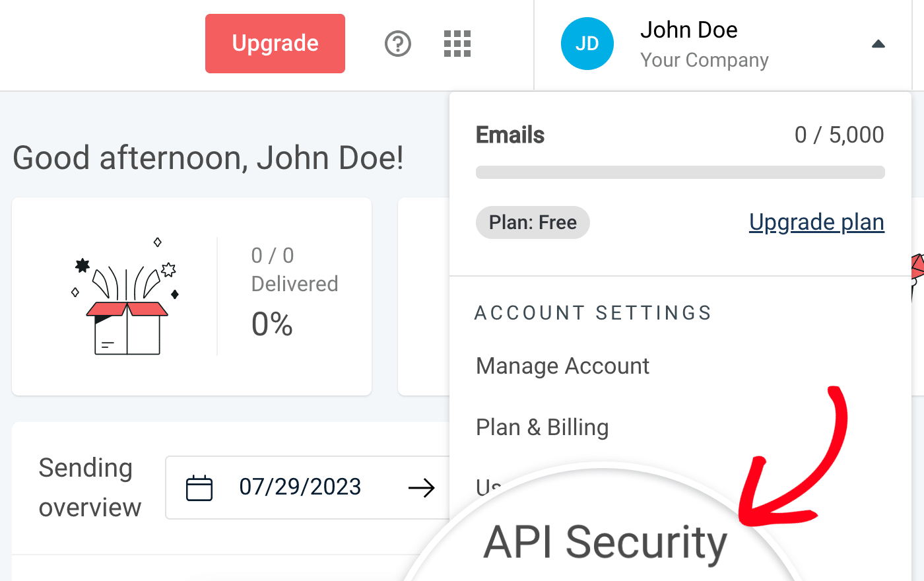Expand the Account Settings section
Viewport: 924px width, 581px height.
(593, 312)
